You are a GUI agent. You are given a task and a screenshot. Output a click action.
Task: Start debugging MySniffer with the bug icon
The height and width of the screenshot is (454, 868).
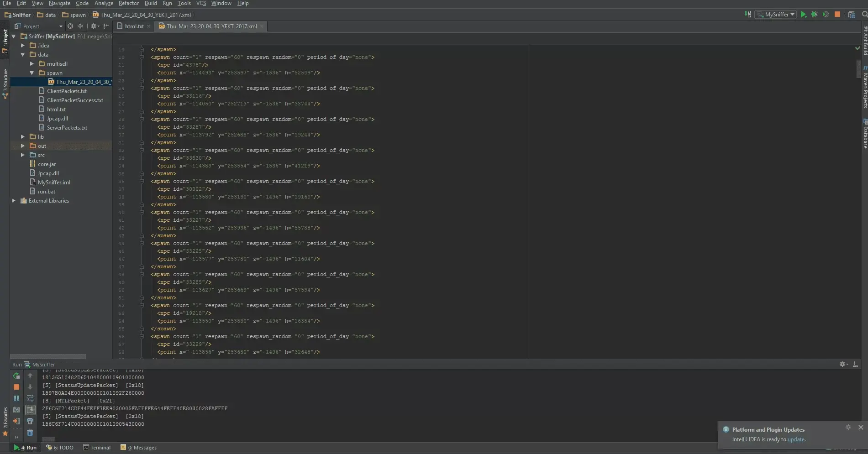pos(814,15)
